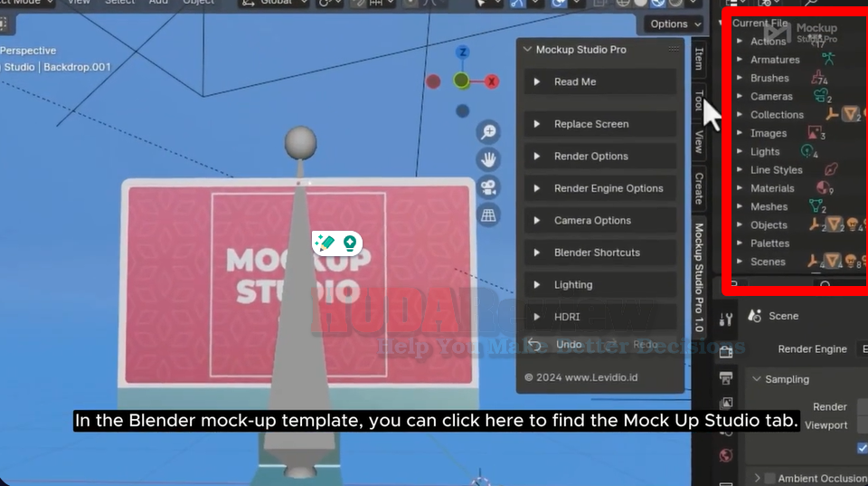Screen dimensions: 868x486
Task: Click the red X axis on the navigation gizmo
Action: click(491, 81)
